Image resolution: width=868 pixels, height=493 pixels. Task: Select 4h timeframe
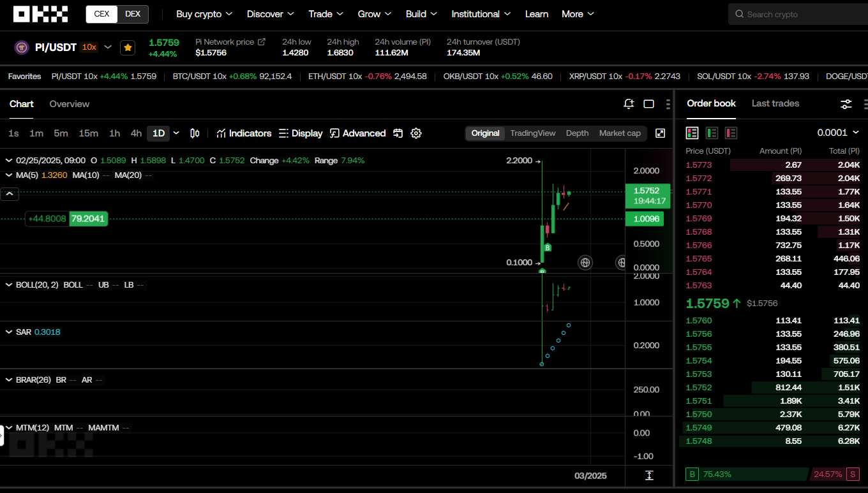[136, 133]
